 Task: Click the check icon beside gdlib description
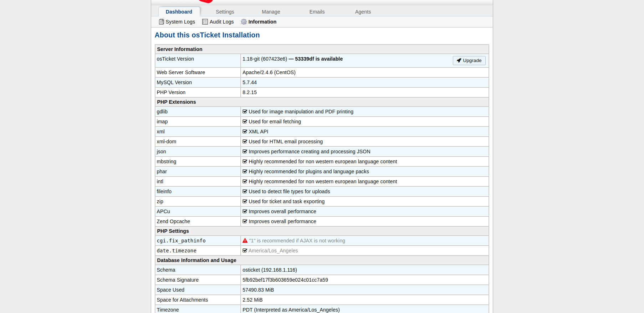[245, 112]
